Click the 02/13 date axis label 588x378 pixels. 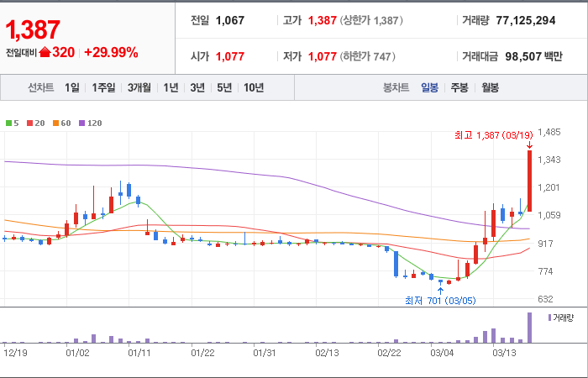(x=327, y=353)
